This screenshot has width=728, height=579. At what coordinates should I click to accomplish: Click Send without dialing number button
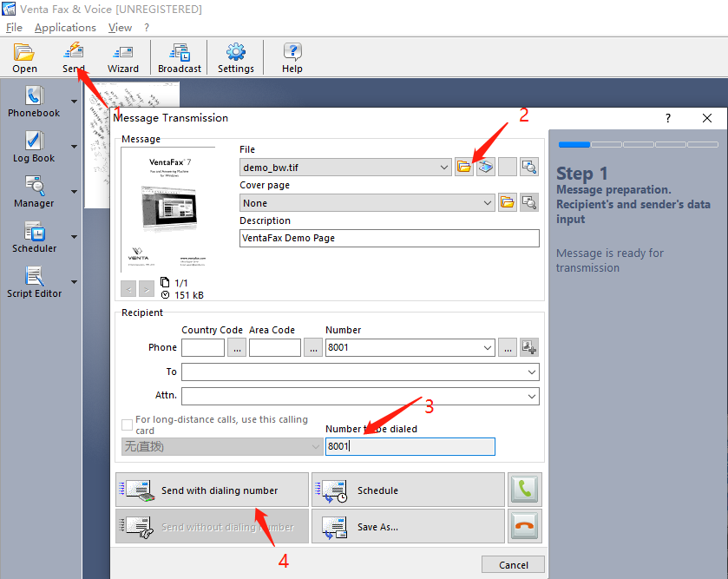tap(213, 527)
